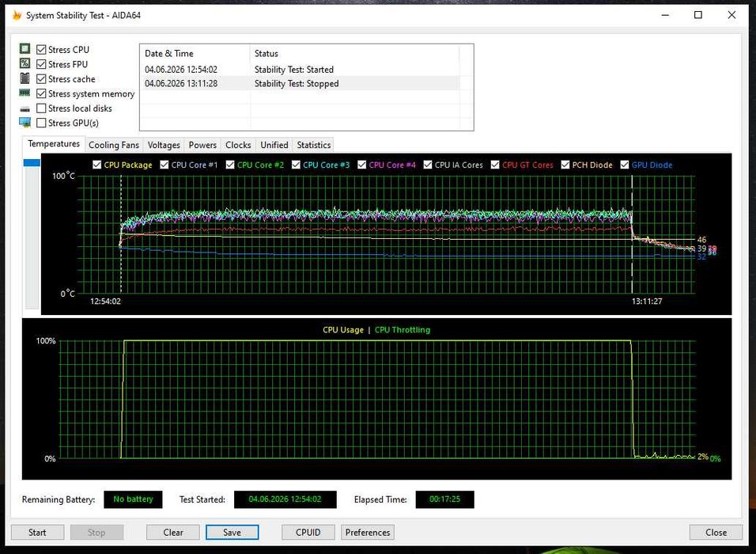Image resolution: width=756 pixels, height=554 pixels.
Task: Uncheck Stress system memory checkbox
Action: [x=41, y=93]
